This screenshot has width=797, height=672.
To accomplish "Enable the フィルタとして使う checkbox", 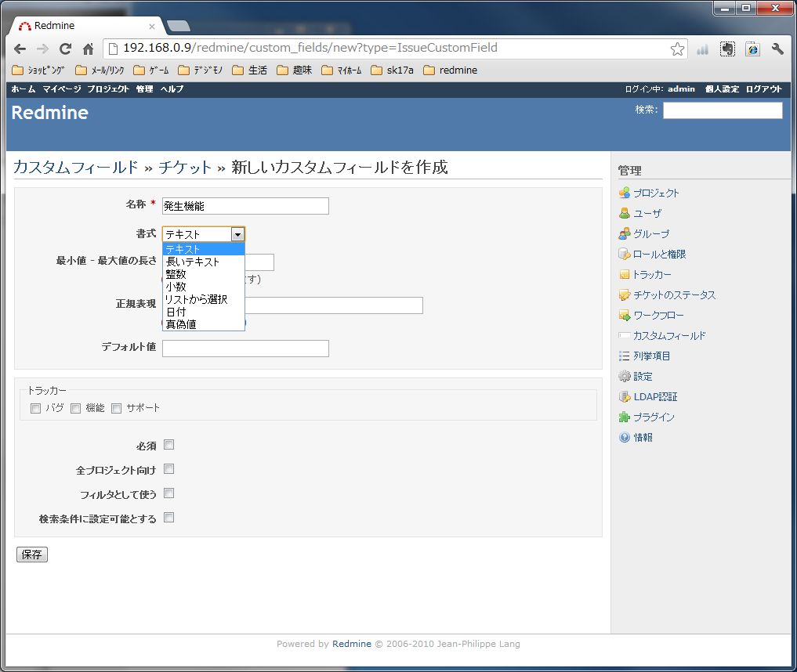I will (x=168, y=493).
